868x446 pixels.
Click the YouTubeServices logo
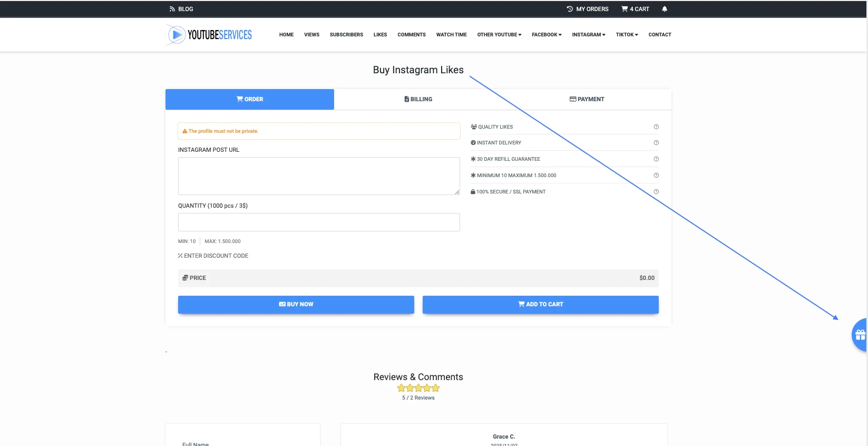pos(209,35)
